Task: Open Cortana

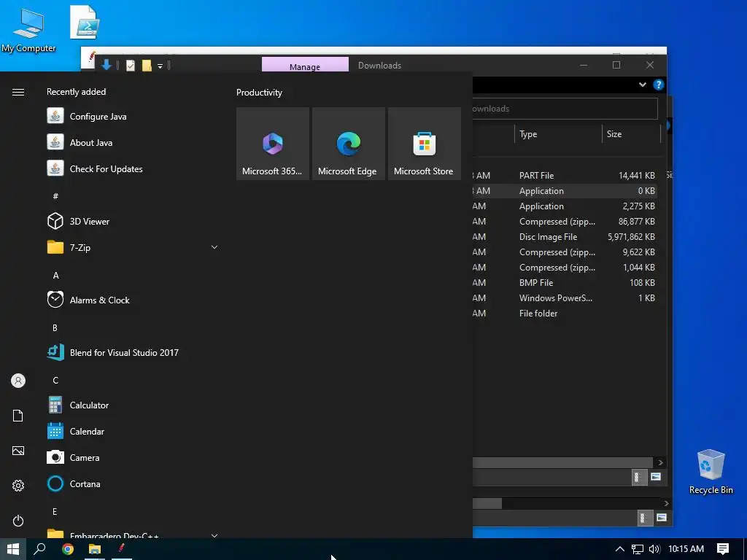Action: tap(133, 483)
